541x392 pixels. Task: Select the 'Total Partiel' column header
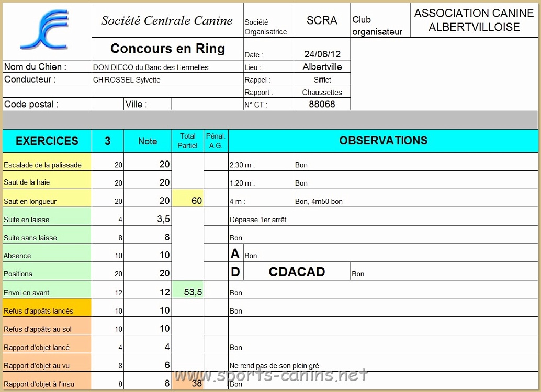[187, 141]
